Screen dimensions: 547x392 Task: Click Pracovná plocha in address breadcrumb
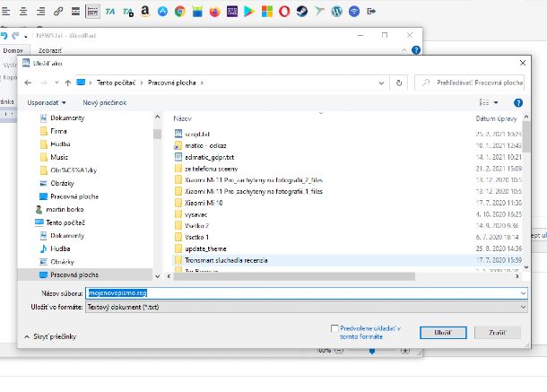[171, 83]
